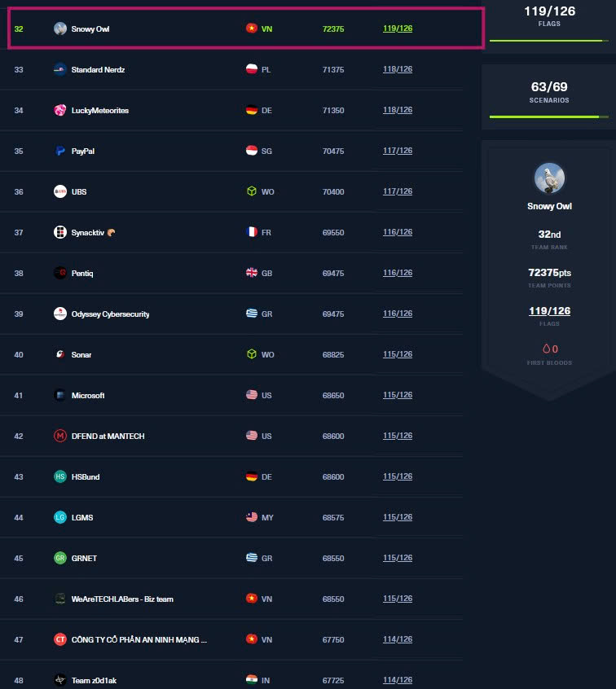
Task: Open LuckyMeteorites 118/126 flags link
Action: click(398, 110)
